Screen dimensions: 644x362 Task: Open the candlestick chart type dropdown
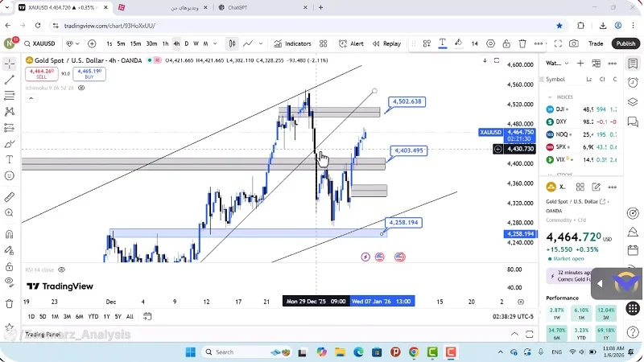[232, 43]
